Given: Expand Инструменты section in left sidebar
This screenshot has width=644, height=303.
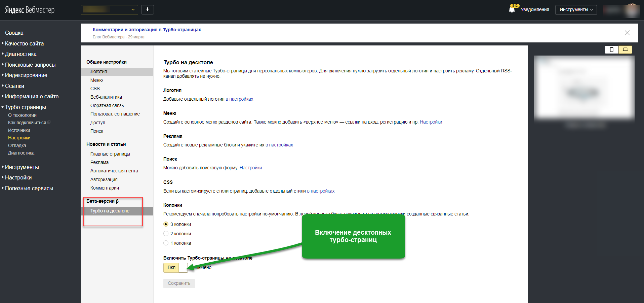Looking at the screenshot, I should coord(22,167).
